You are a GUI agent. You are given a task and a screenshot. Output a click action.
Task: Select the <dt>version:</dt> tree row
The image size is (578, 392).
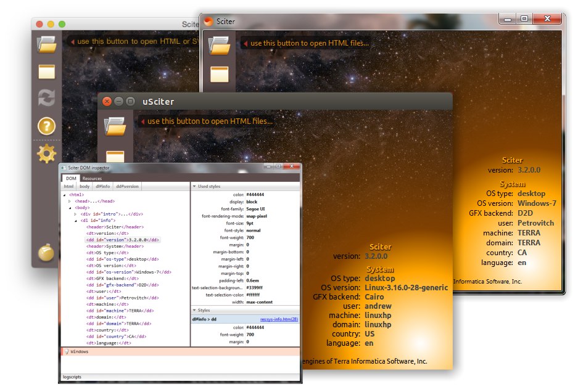pyautogui.click(x=107, y=233)
